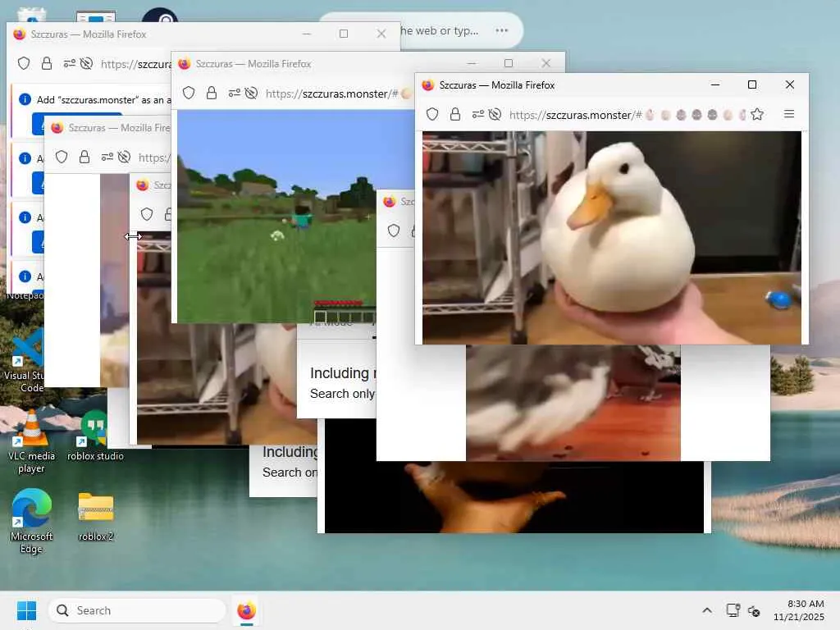Open clock showing 8:30 AM 11/21/2025
The width and height of the screenshot is (840, 630).
click(799, 610)
